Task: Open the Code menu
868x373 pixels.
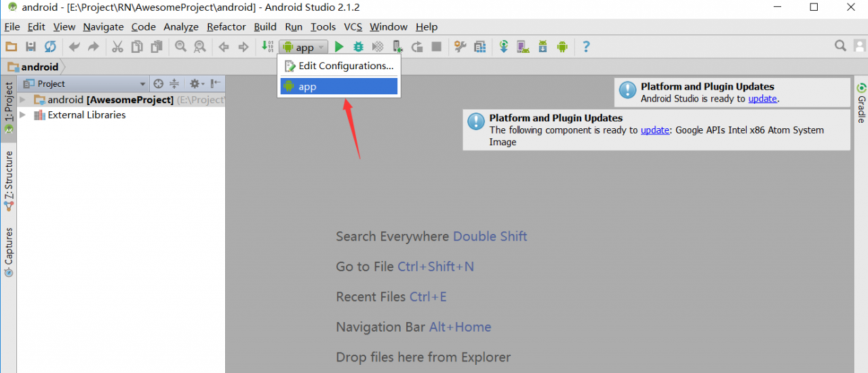Action: pos(144,26)
